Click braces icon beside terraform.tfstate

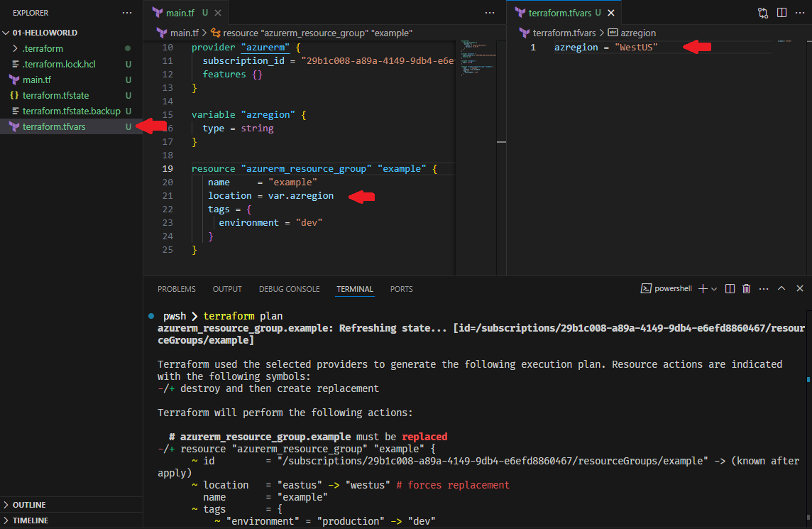tap(14, 95)
